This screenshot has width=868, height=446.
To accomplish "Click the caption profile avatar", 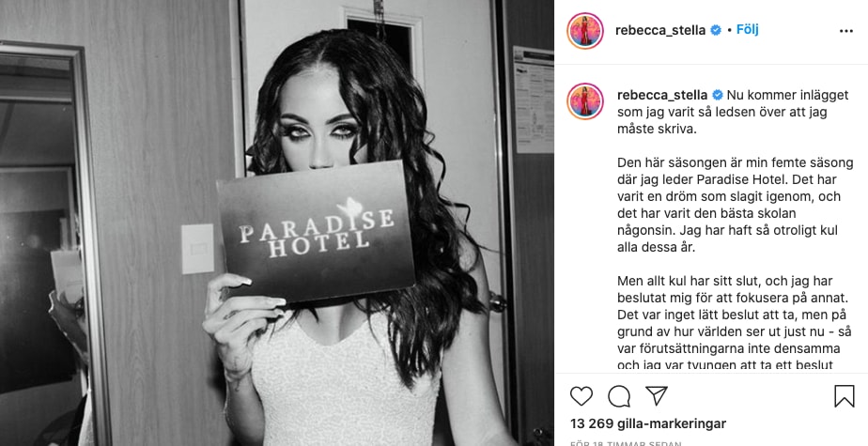I will [x=585, y=101].
